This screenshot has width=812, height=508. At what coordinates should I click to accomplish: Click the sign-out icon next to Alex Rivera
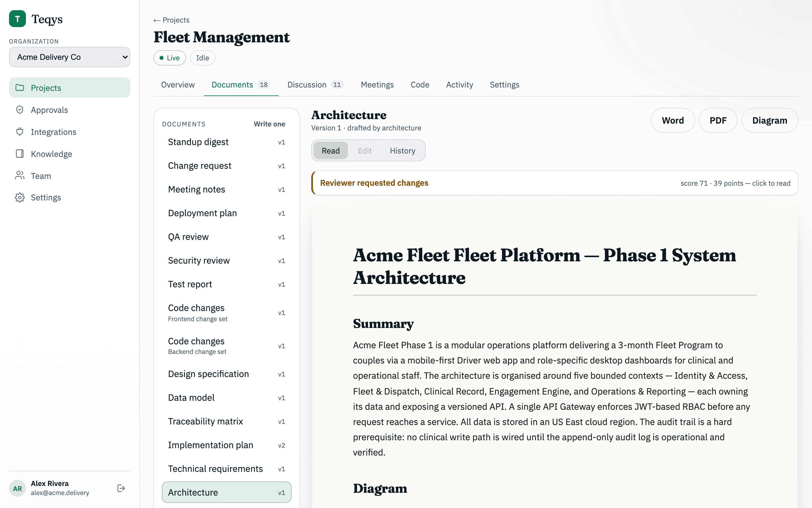[x=121, y=488]
